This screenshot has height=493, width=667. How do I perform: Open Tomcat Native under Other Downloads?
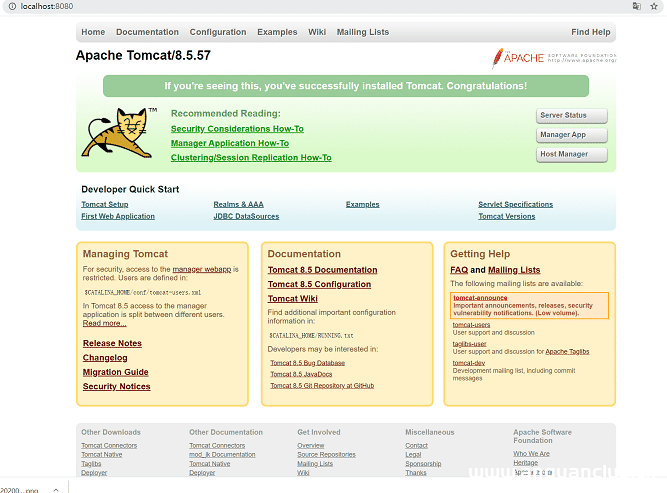point(102,455)
